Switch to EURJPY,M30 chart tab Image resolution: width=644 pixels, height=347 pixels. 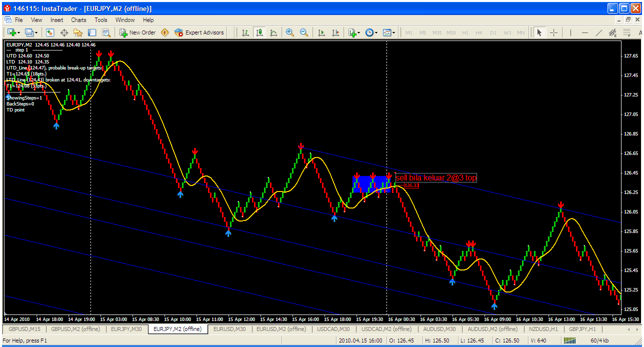tap(126, 329)
